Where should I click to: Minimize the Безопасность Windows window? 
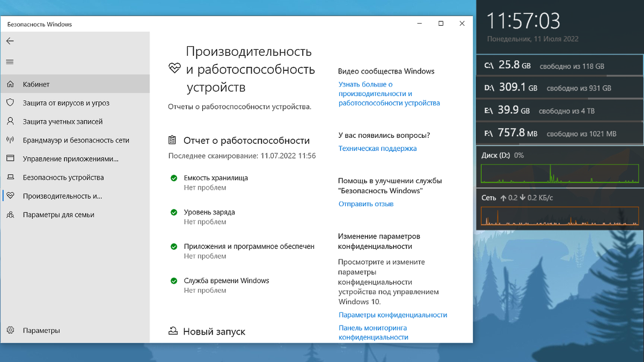(x=420, y=24)
